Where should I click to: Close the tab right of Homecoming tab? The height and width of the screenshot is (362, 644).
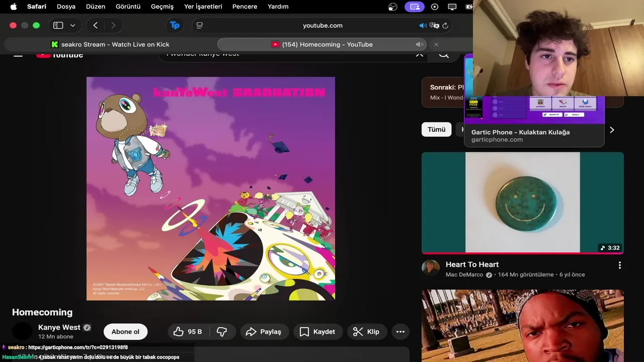[436, 44]
